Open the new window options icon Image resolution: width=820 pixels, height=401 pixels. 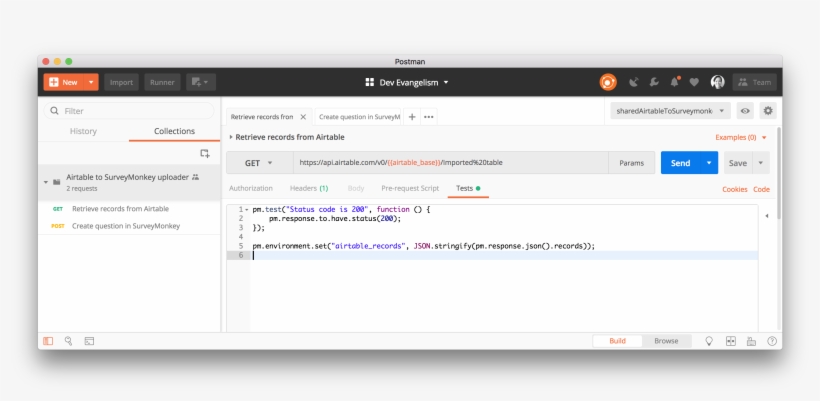[201, 82]
